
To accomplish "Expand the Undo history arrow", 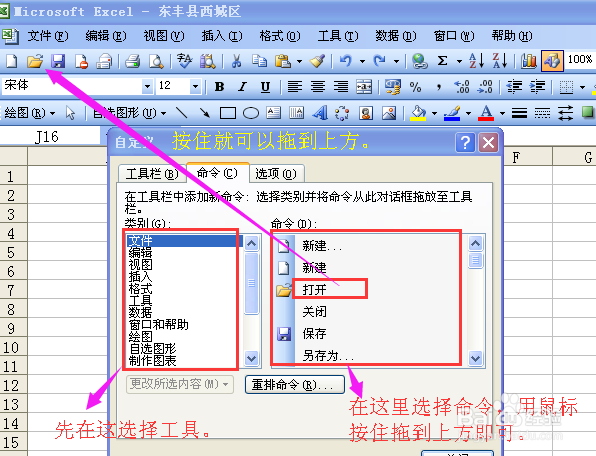I will (362, 61).
